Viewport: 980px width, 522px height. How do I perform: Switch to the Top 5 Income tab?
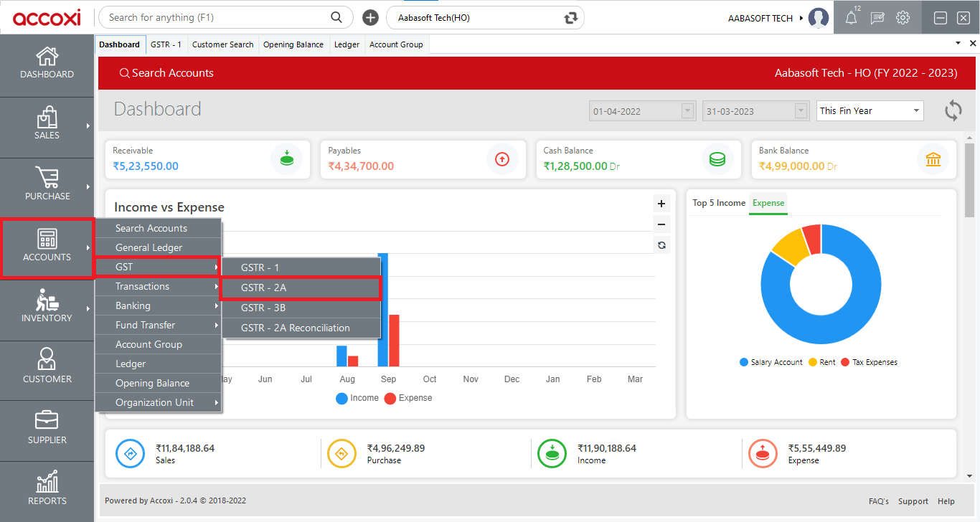pyautogui.click(x=719, y=203)
